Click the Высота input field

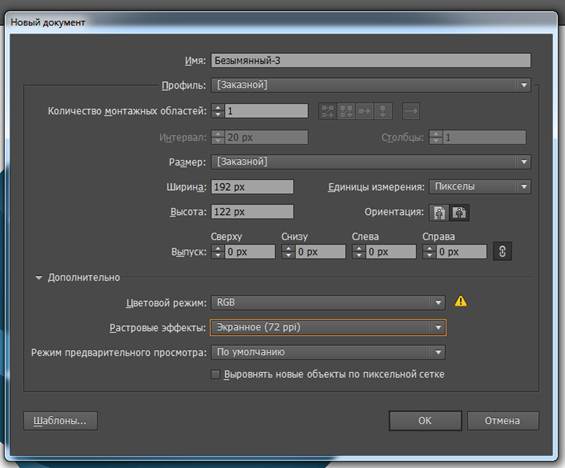(252, 212)
